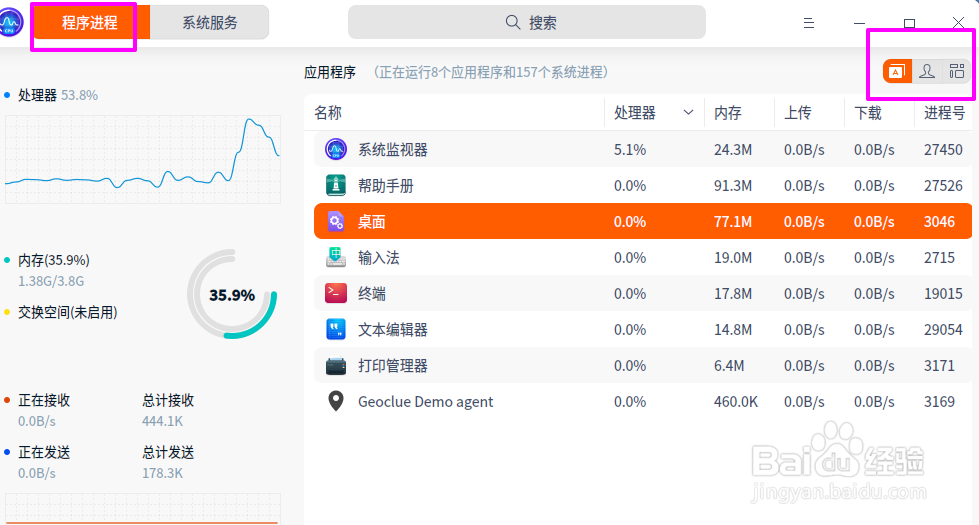Viewport: 979px width, 525px height.
Task: Show all processes grid filter icon
Action: coord(957,71)
